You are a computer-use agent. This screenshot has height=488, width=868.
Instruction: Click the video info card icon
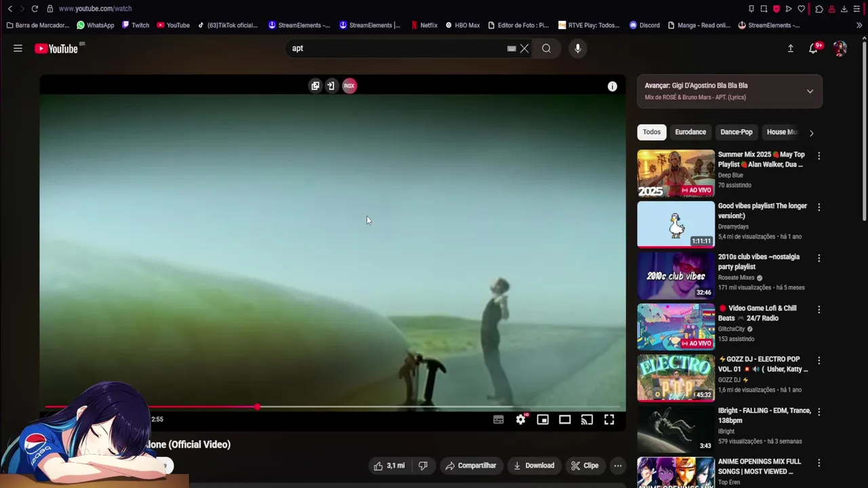pos(612,86)
